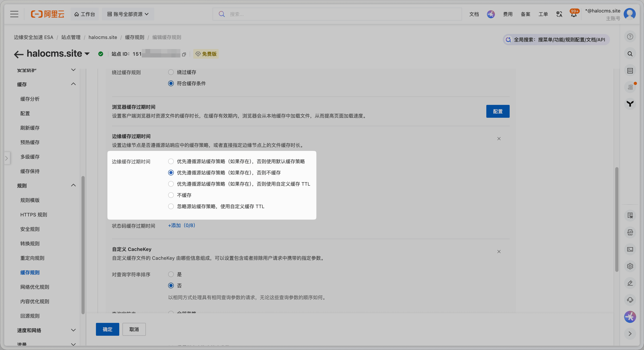The image size is (644, 350).
Task: Collapse the 缓存 sidebar section
Action: click(x=73, y=84)
